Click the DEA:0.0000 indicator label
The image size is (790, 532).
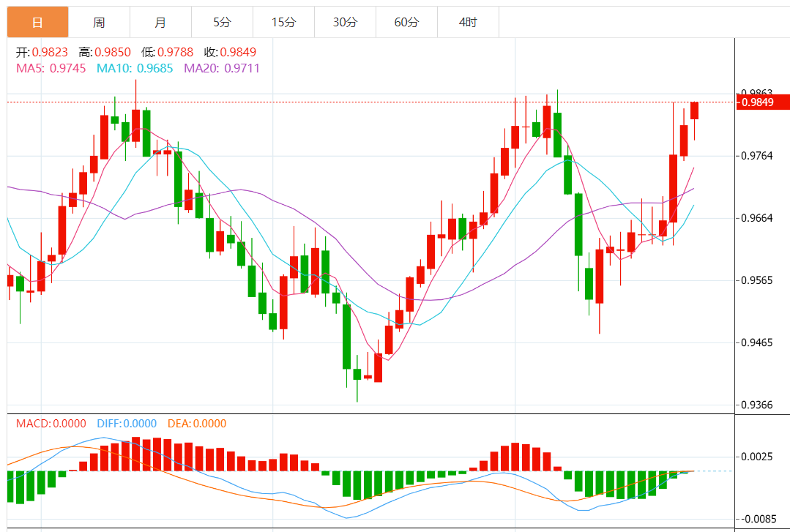[197, 424]
